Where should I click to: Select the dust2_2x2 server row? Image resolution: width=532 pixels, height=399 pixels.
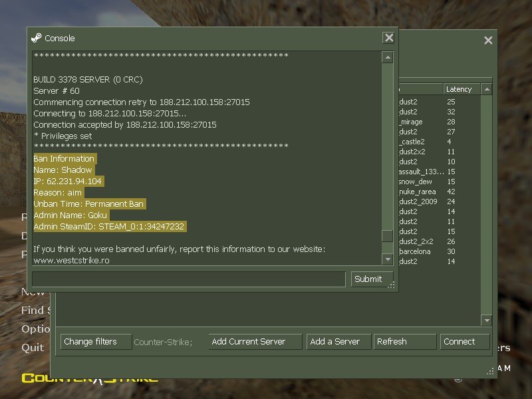pos(440,241)
